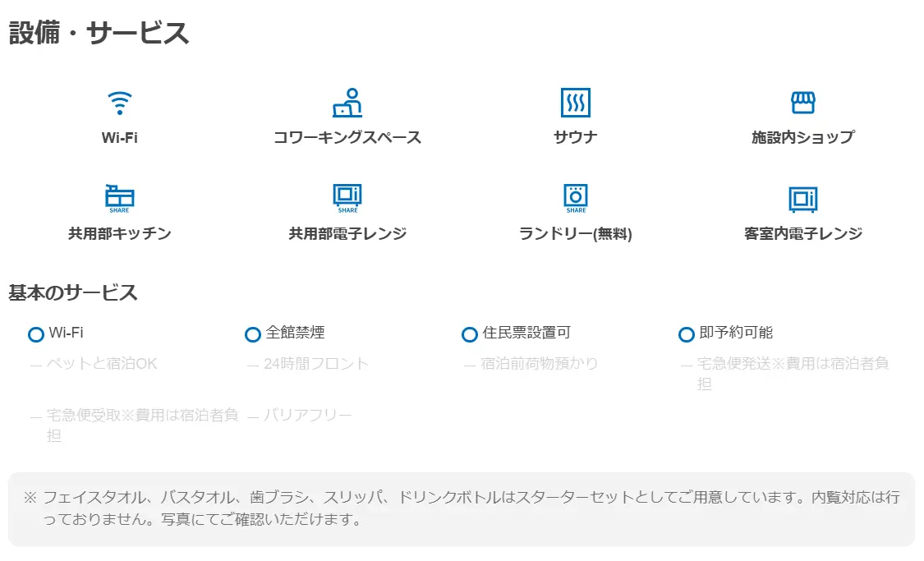Click the greyed-out ペットと宿泊OK item

[x=101, y=363]
